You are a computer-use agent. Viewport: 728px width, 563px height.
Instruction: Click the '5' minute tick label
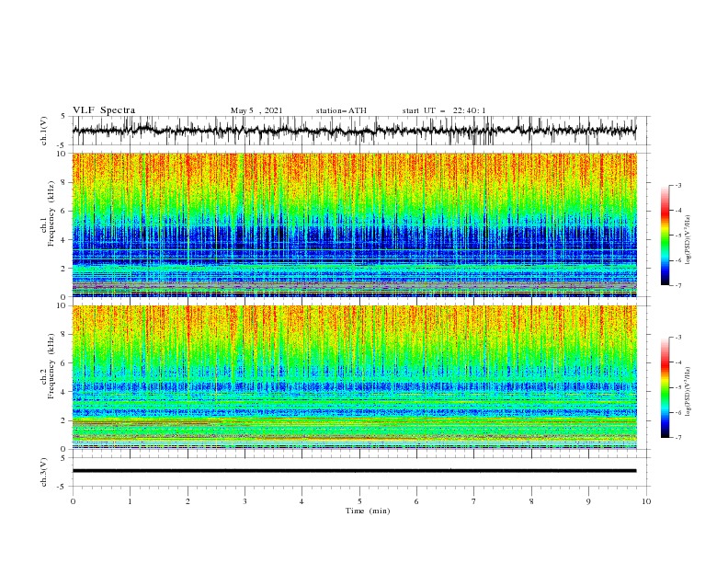[x=359, y=501]
